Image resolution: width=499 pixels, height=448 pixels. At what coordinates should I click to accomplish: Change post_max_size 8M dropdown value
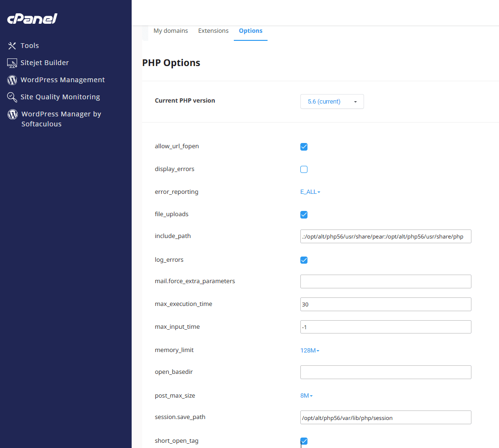306,396
